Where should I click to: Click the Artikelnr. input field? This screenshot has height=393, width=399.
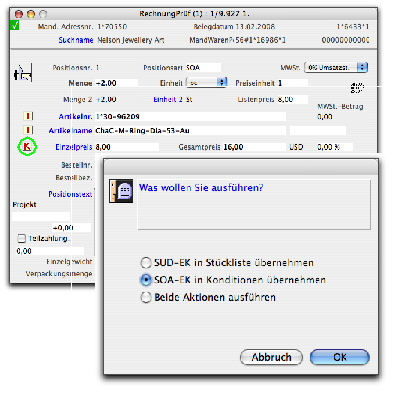tap(190, 117)
